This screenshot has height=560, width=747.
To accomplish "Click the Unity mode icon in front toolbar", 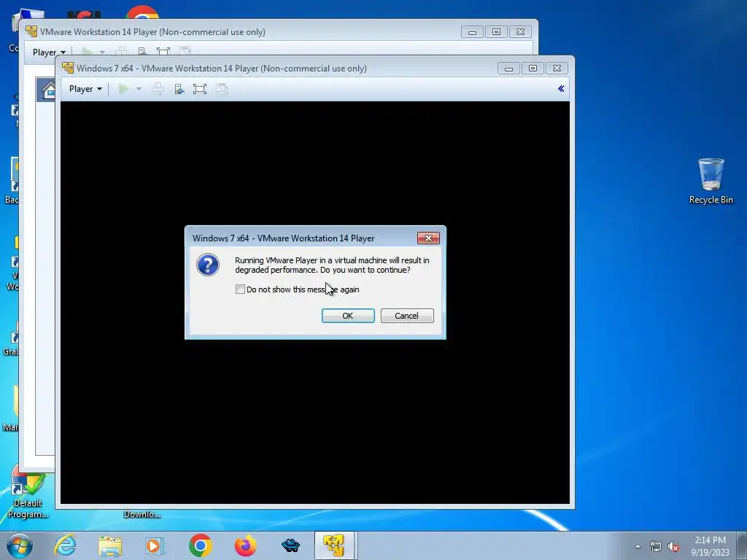I will [222, 89].
